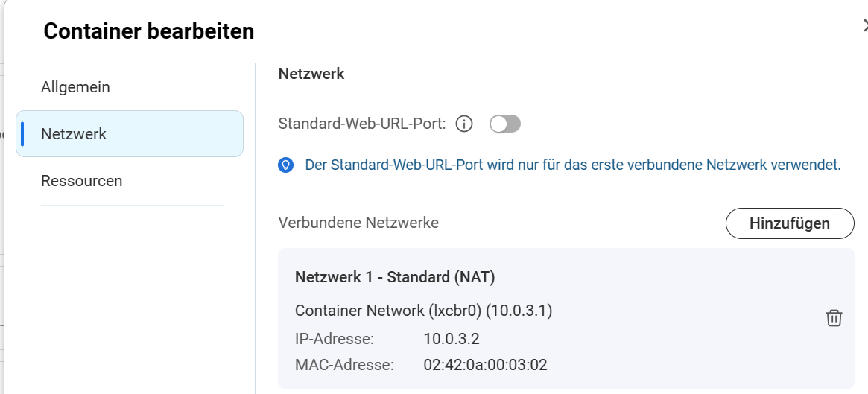Click the bold Netzwerk section heading
The height and width of the screenshot is (394, 868).
(311, 74)
